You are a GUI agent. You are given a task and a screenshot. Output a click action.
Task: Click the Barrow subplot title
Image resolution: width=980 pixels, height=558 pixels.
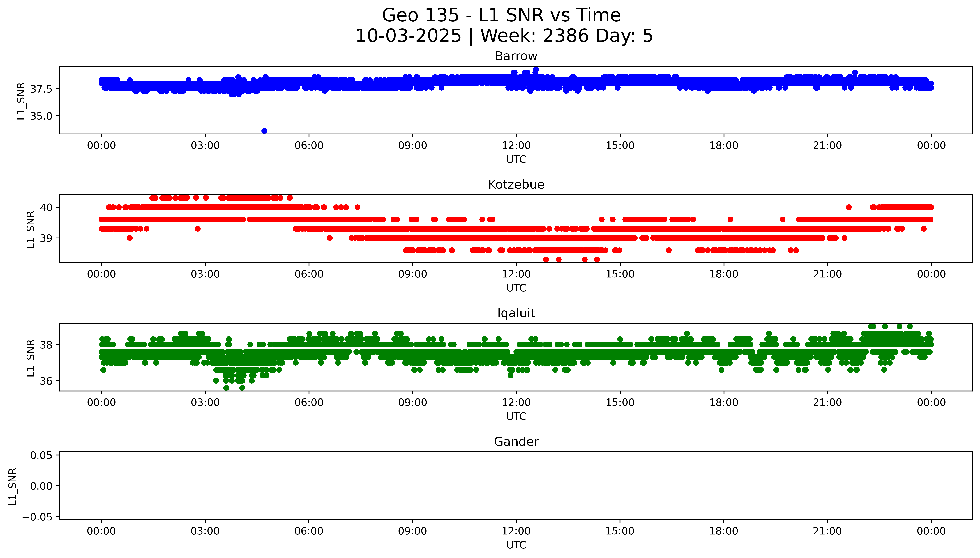point(516,56)
